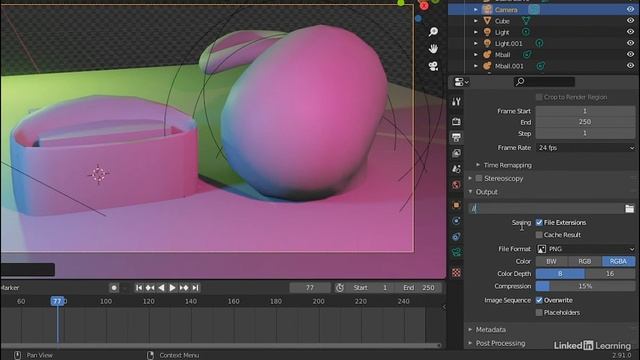
Task: Jump to next keyframe
Action: pyautogui.click(x=184, y=288)
